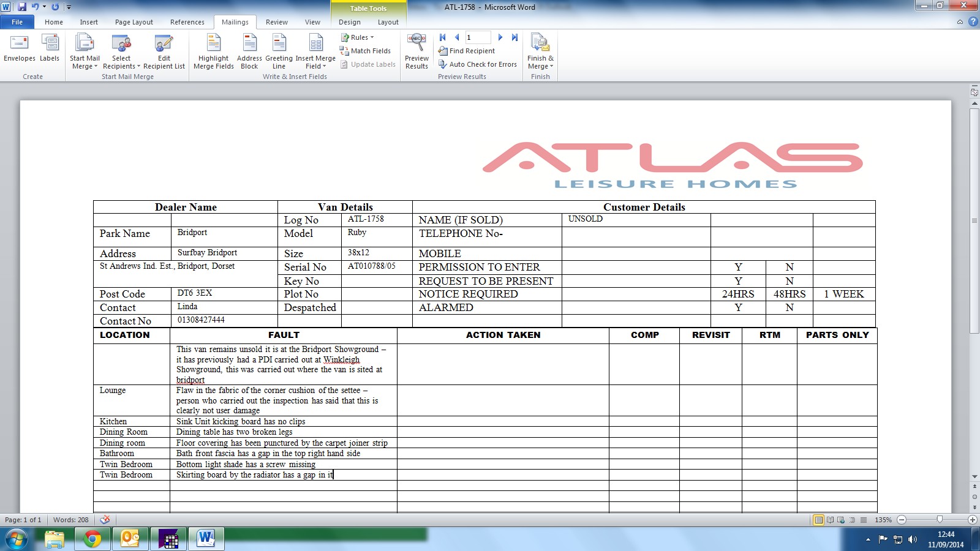Viewport: 980px width, 551px height.
Task: Click the 'UNSOLD' cell in Customer Details
Action: click(x=636, y=220)
